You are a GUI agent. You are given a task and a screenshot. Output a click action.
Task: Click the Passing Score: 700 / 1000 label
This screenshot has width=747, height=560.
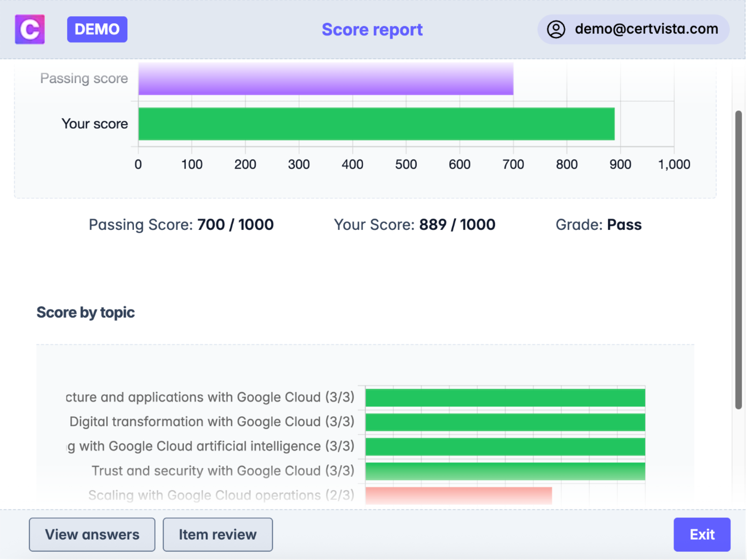coord(181,224)
